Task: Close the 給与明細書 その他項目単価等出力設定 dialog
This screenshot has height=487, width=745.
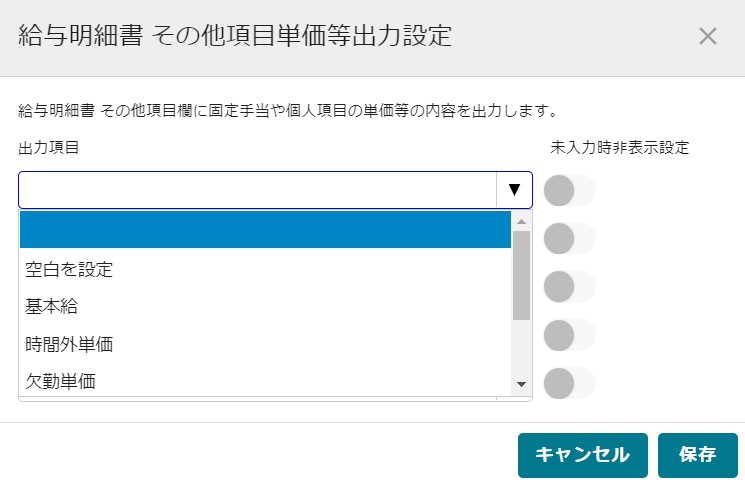Action: click(707, 36)
